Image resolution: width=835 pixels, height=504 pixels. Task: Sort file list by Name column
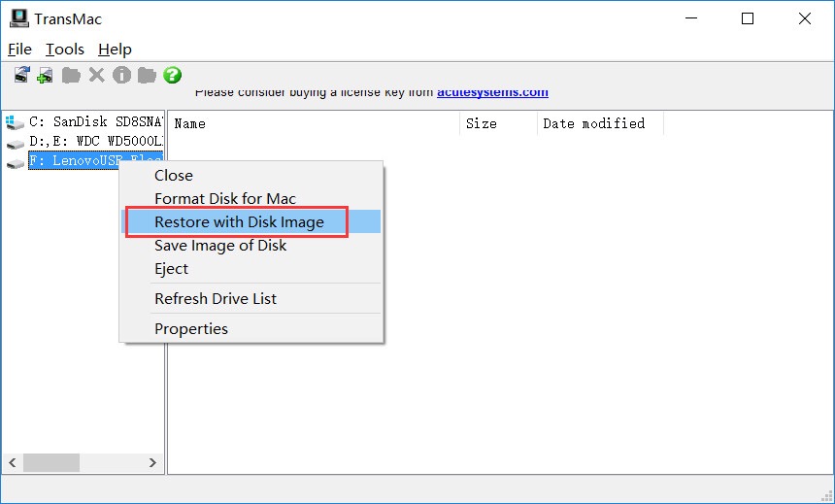click(x=190, y=123)
